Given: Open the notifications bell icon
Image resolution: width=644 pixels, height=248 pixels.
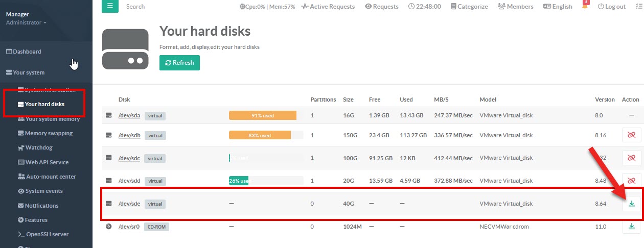Looking at the screenshot, I should [x=585, y=7].
